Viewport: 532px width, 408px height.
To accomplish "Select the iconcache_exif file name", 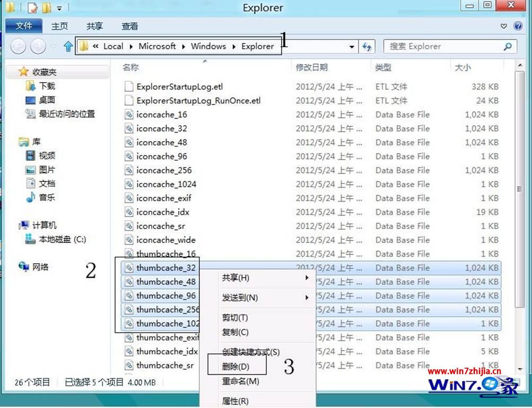I will (x=164, y=198).
